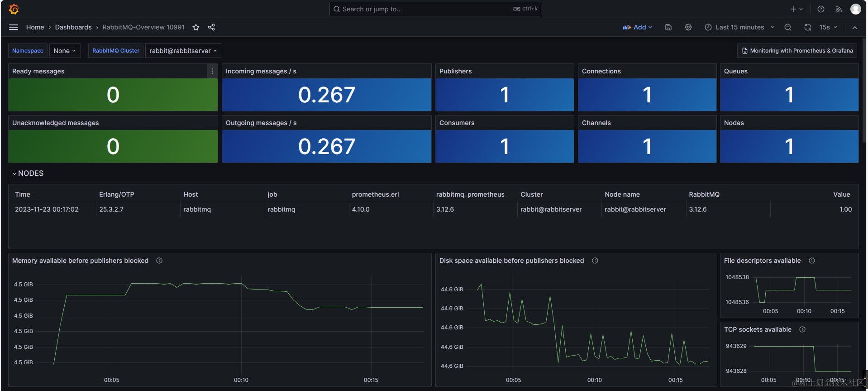Click the Consumers panel title
The width and height of the screenshot is (868, 391).
coord(457,123)
